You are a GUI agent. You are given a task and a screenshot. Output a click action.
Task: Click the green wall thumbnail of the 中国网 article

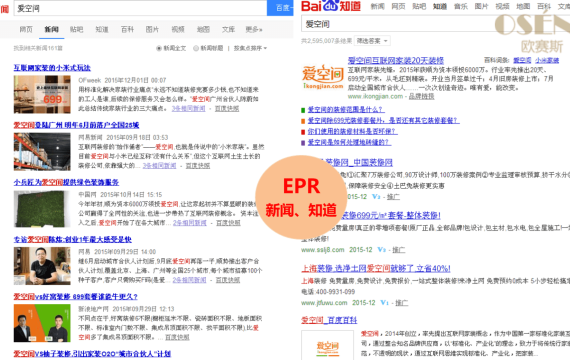coord(42,209)
